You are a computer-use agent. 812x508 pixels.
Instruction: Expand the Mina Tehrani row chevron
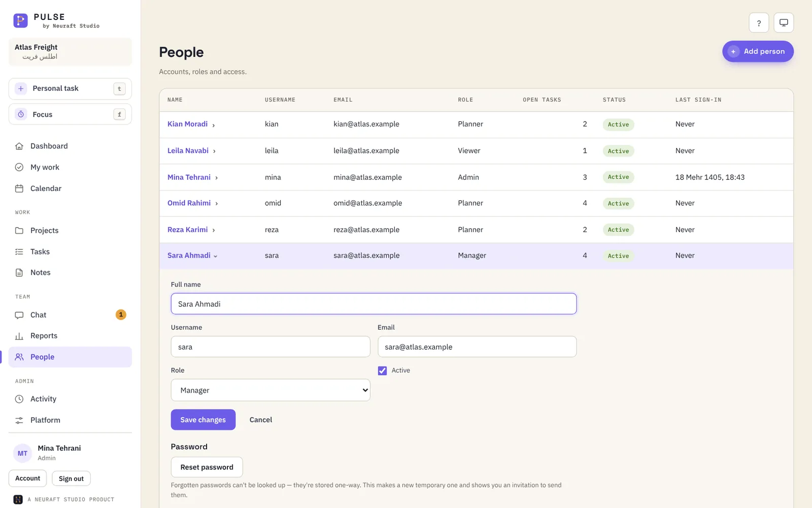pyautogui.click(x=216, y=178)
